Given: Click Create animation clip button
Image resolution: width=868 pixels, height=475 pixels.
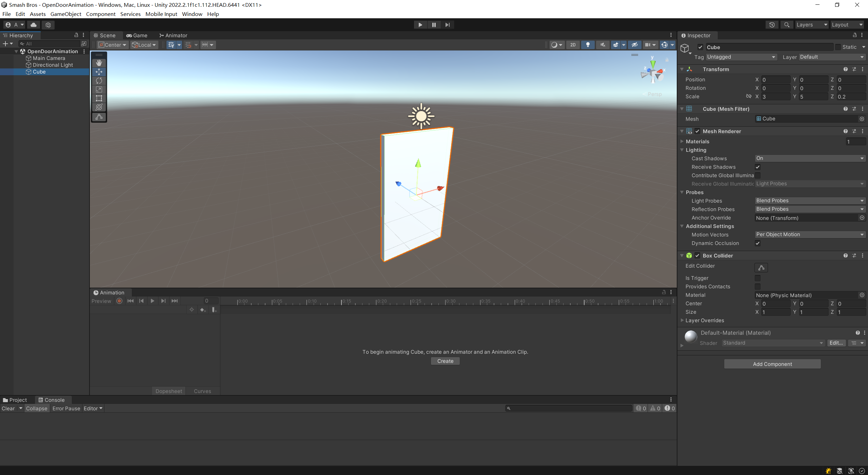Looking at the screenshot, I should [445, 361].
